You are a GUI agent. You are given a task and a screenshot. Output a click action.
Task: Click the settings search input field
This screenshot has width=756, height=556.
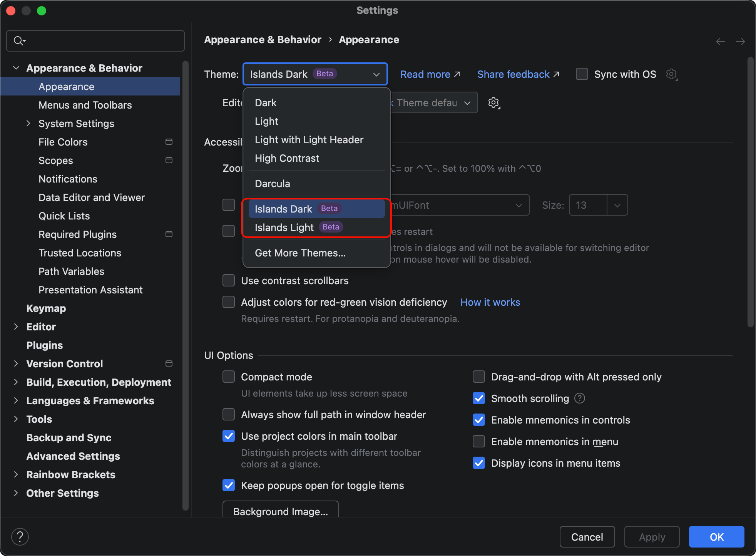(x=100, y=41)
